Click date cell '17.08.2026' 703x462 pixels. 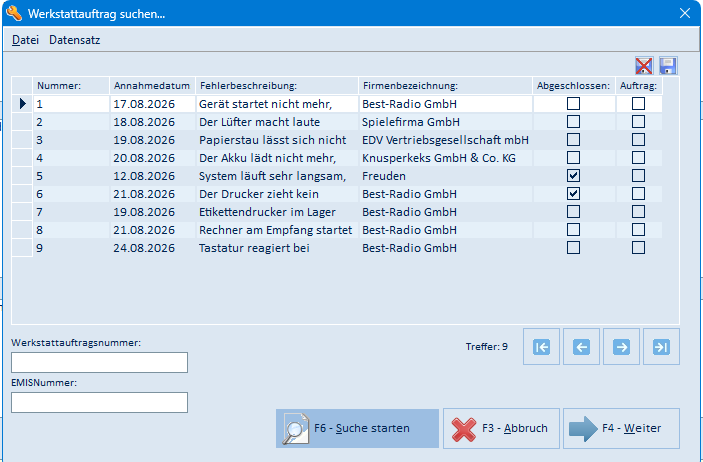[x=152, y=104]
